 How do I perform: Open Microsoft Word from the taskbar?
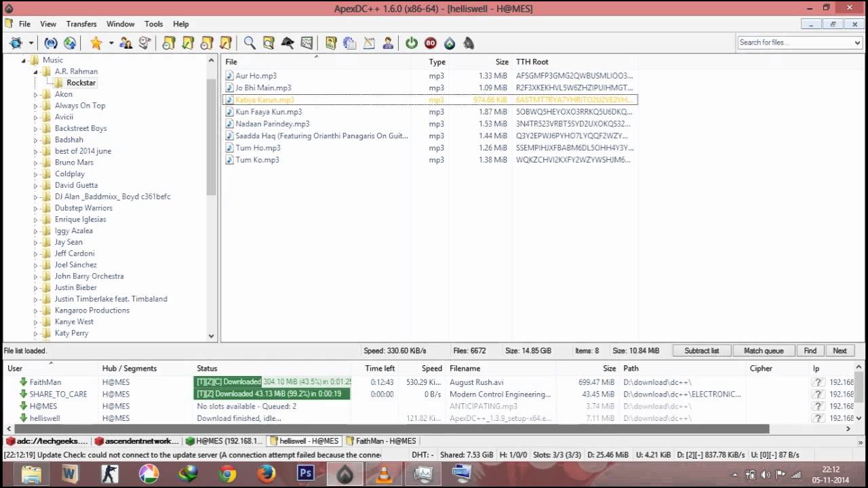click(70, 473)
